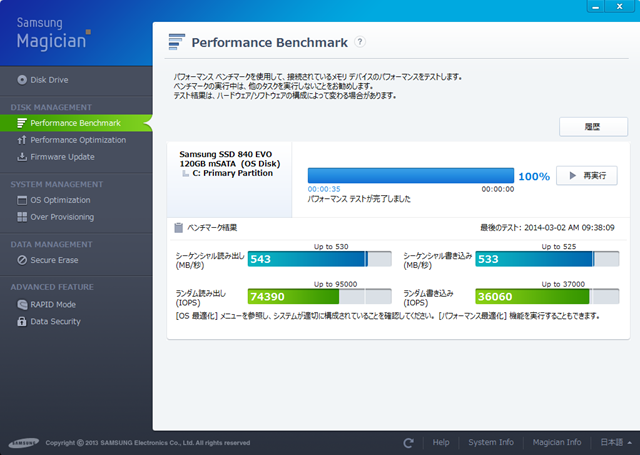Click the help question mark beside title
The image size is (640, 455).
pyautogui.click(x=360, y=42)
